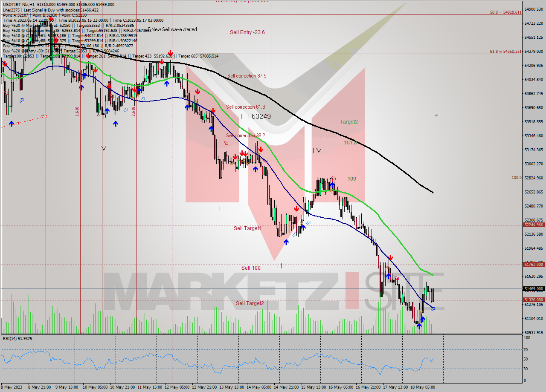The width and height of the screenshot is (546, 392).
Task: Click the 'I V' wave label
Action: (317, 150)
